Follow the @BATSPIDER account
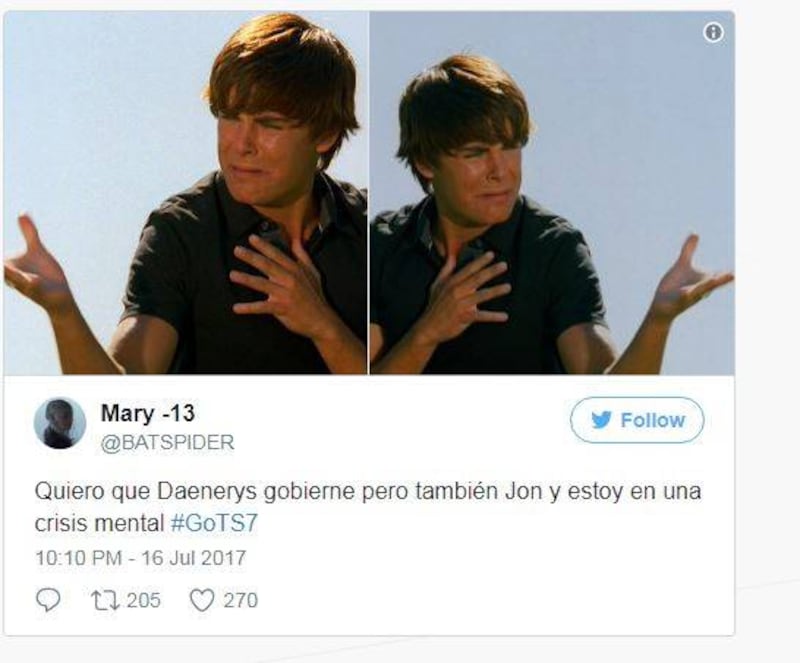The width and height of the screenshot is (800, 663). click(637, 420)
